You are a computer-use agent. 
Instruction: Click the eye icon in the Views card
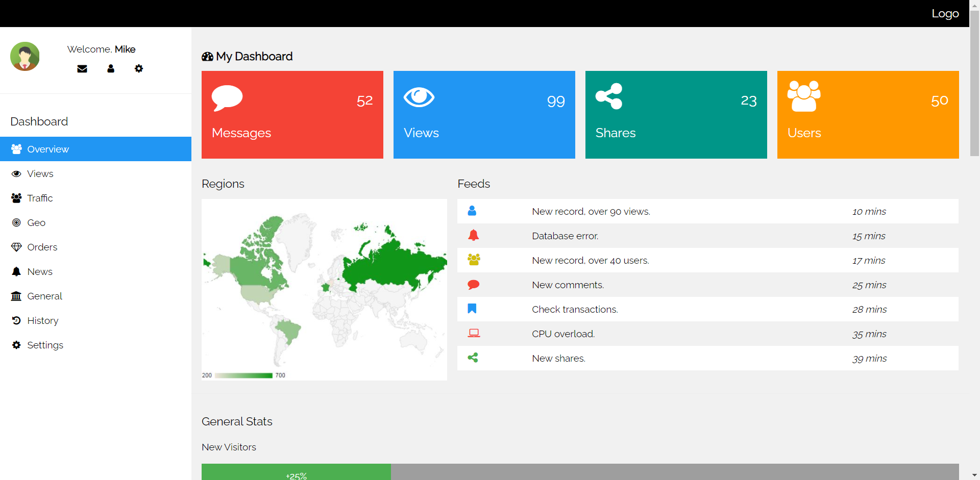click(419, 97)
